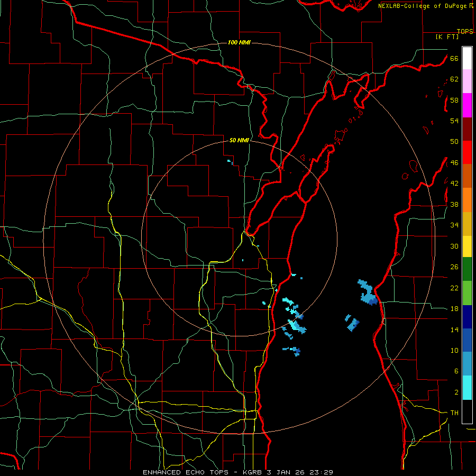Click legend value "54"
This screenshot has height=476, width=476.
coord(454,121)
